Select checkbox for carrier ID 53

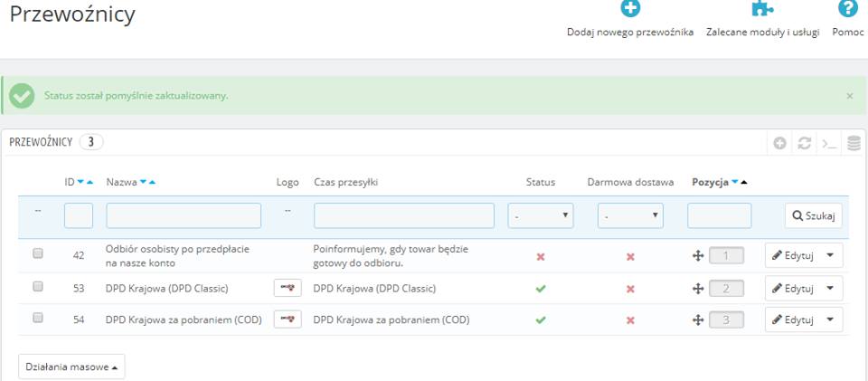tap(38, 286)
